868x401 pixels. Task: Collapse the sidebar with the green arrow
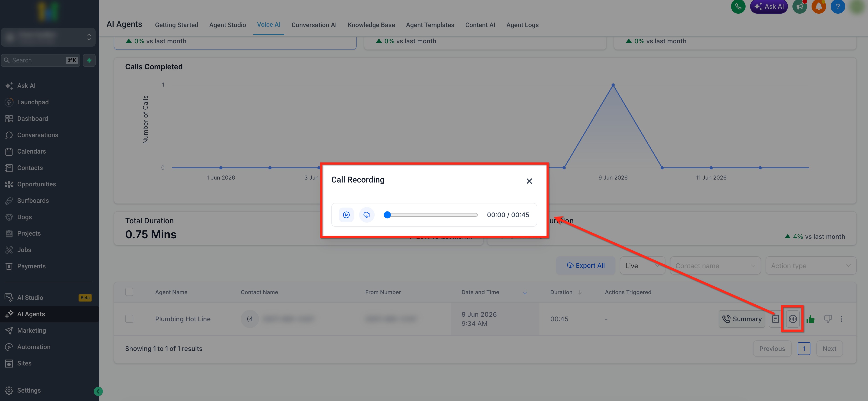(98, 391)
